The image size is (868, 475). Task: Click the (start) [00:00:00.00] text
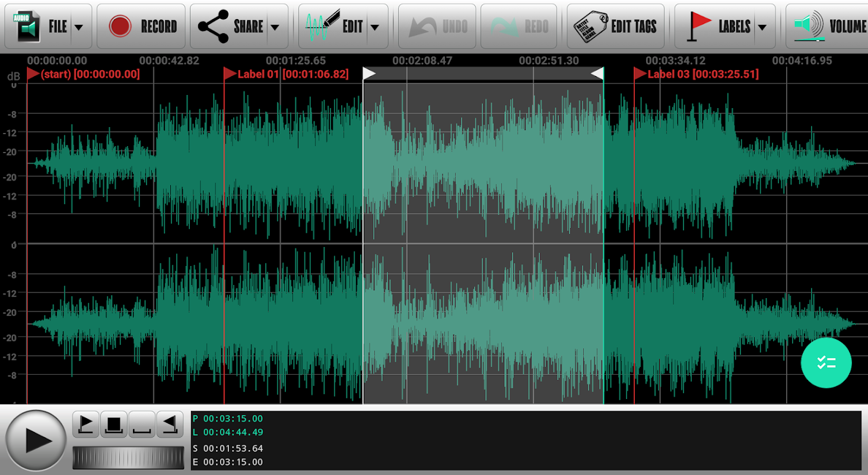tap(90, 74)
